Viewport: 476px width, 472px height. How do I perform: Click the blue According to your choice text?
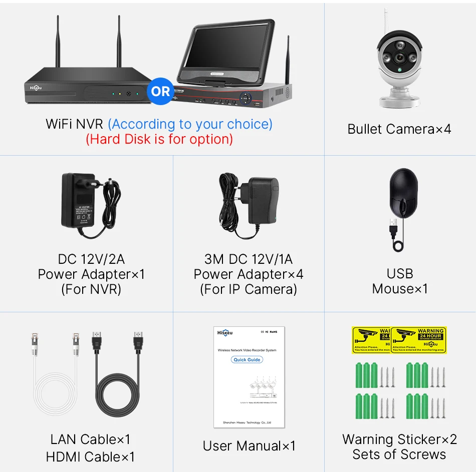pyautogui.click(x=190, y=124)
